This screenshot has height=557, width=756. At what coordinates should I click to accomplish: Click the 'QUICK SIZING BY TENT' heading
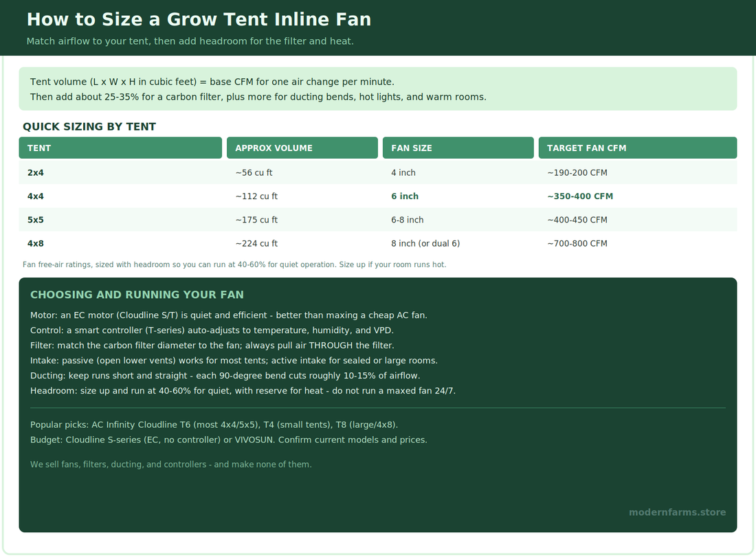89,127
